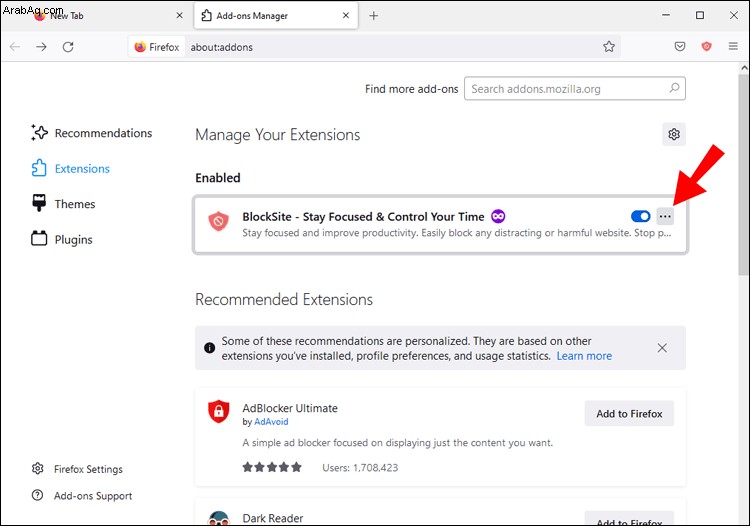Viewport: 750px width, 526px height.
Task: Click the info icon in recommendations notice
Action: (210, 348)
